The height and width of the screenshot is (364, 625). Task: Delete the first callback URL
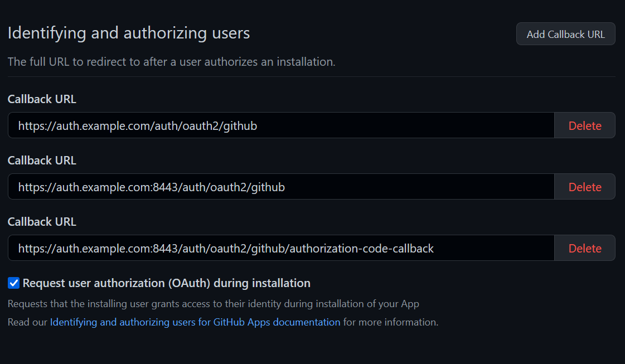tap(584, 125)
